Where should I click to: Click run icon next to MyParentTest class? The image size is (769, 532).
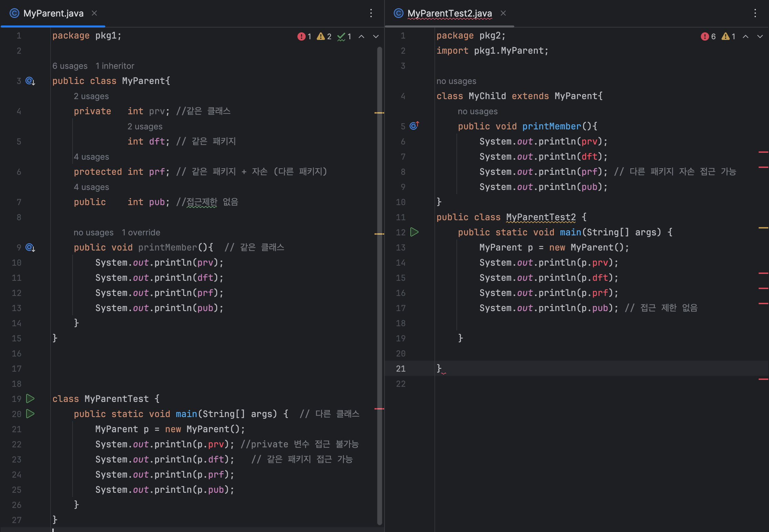click(x=30, y=398)
